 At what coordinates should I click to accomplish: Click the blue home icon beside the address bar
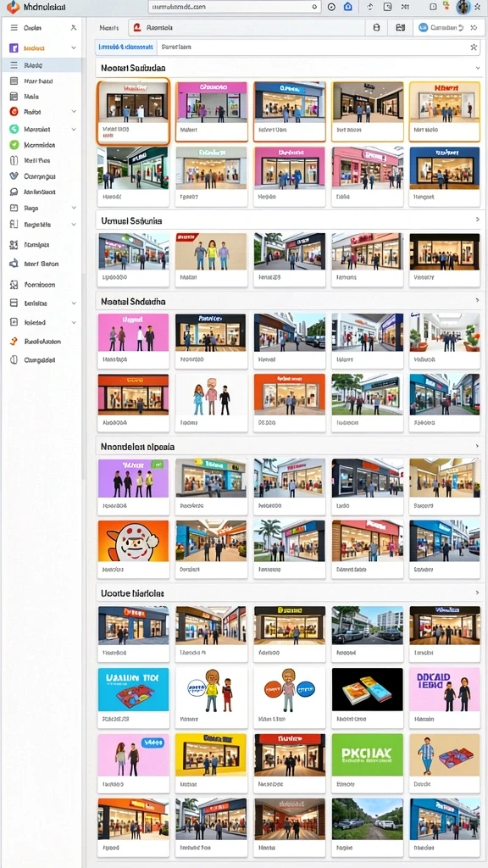point(347,7)
